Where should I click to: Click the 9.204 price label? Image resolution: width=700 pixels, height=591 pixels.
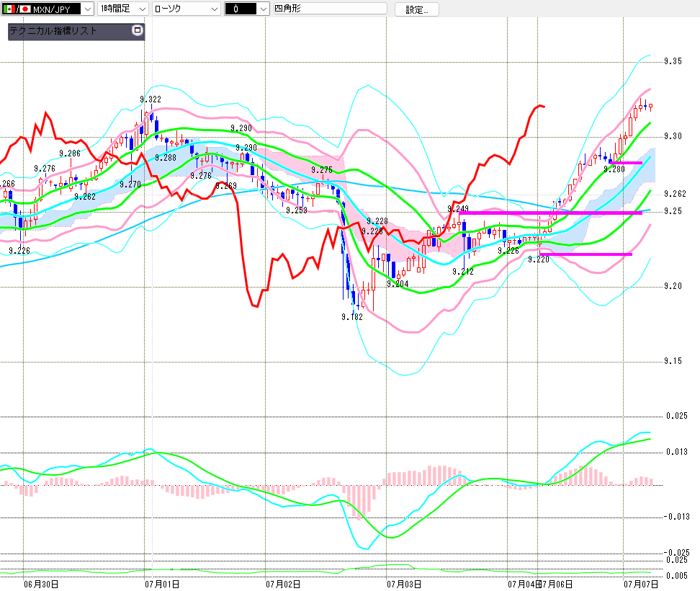(x=398, y=284)
